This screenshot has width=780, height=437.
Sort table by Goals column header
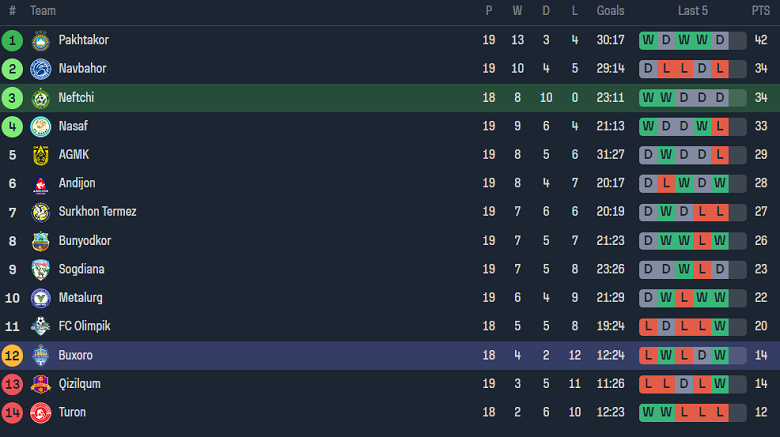(610, 11)
